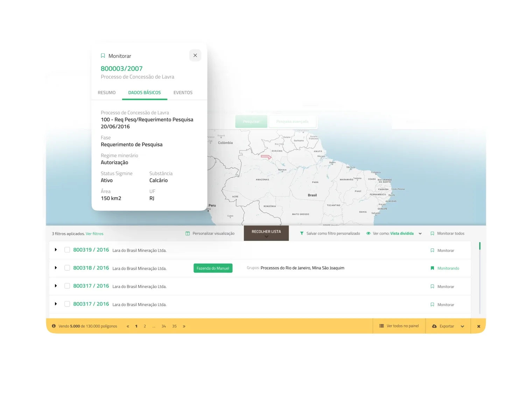Click the Fazenda do Manuel tag
The height and width of the screenshot is (399, 532).
click(x=213, y=268)
